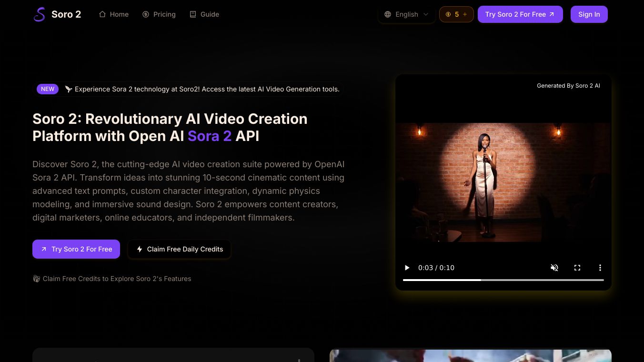Click the stand-up performer video frame
Screen dimensions: 644x362
point(503,182)
